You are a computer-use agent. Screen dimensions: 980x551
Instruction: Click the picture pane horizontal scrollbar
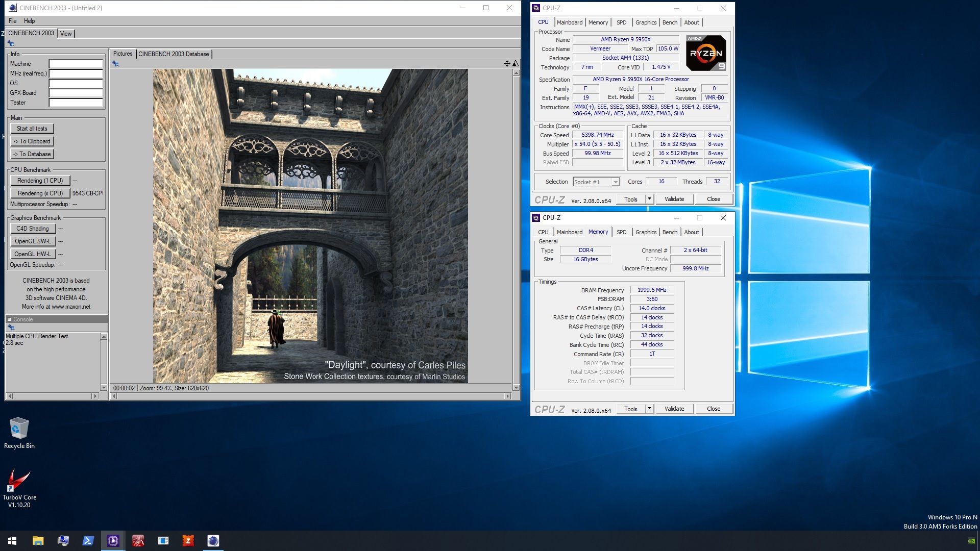pos(311,396)
